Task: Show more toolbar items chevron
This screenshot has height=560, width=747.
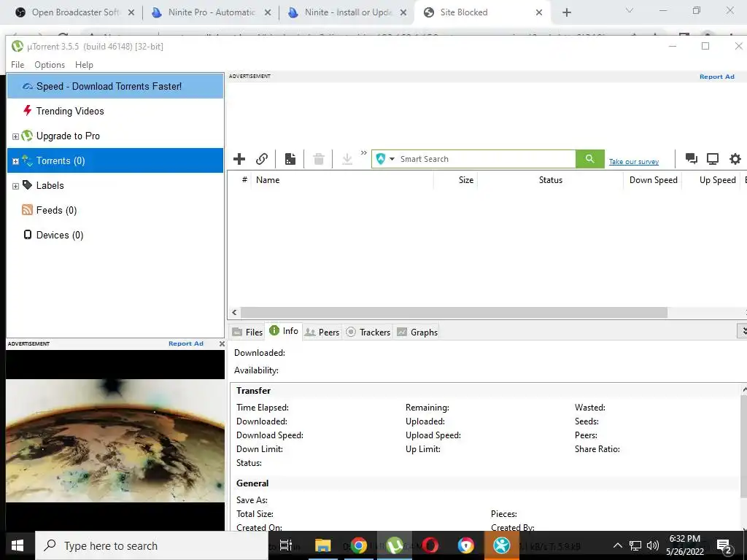Action: click(x=364, y=153)
